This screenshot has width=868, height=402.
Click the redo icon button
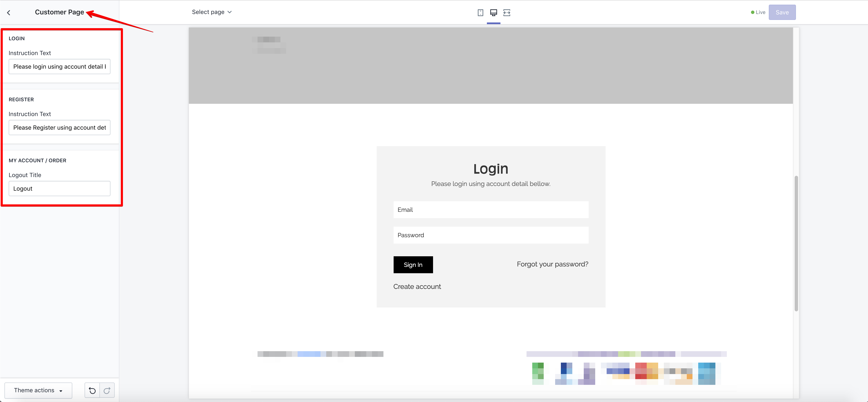coord(107,390)
